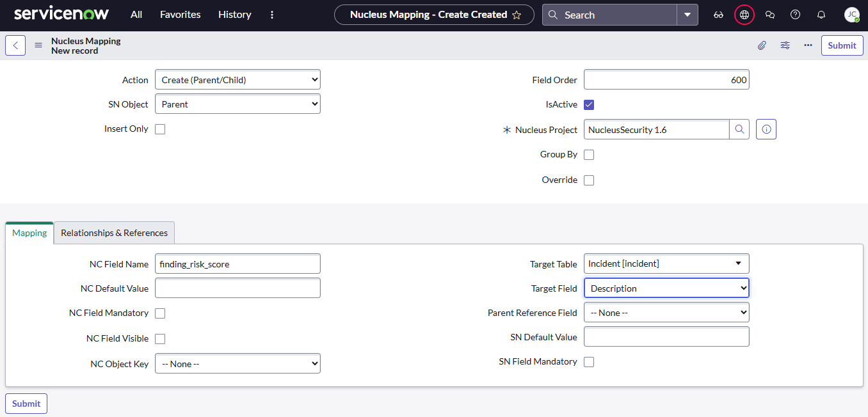Viewport: 868px width, 417px height.
Task: Open the Favorites menu
Action: (180, 15)
